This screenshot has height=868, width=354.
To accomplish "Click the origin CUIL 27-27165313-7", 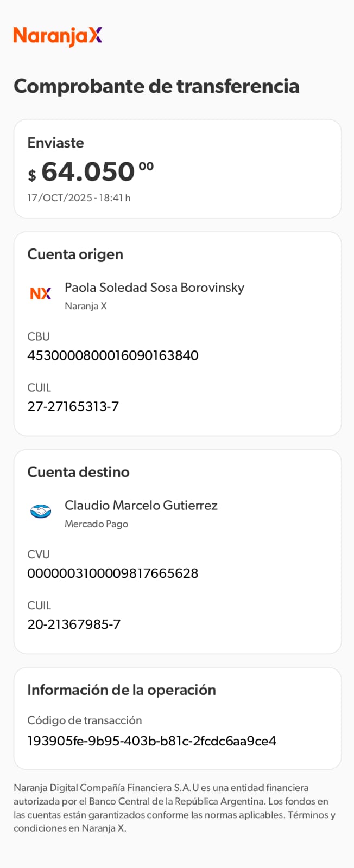I will 73,406.
